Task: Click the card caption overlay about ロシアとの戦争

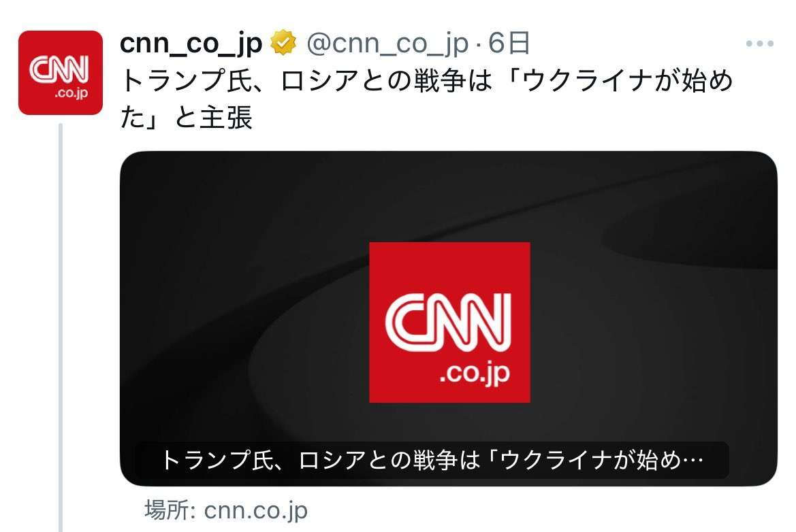Action: tap(432, 461)
